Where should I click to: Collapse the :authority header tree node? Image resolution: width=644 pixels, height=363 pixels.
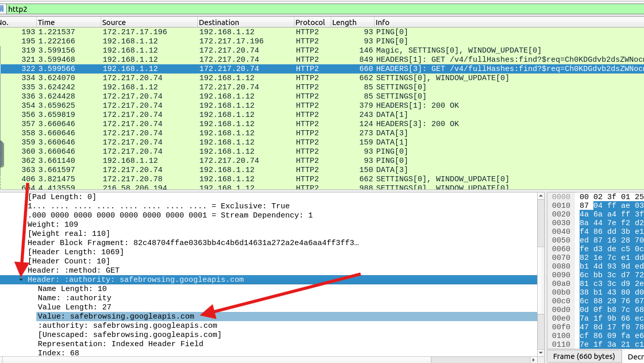[21, 280]
